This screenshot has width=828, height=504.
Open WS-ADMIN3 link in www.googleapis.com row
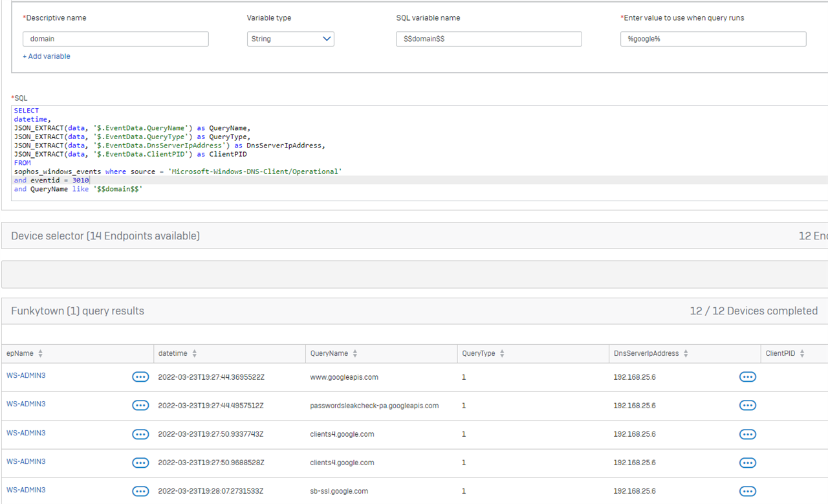click(26, 375)
